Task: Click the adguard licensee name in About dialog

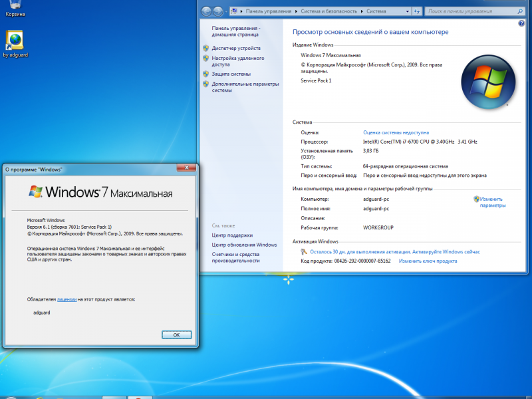Action: pos(42,313)
